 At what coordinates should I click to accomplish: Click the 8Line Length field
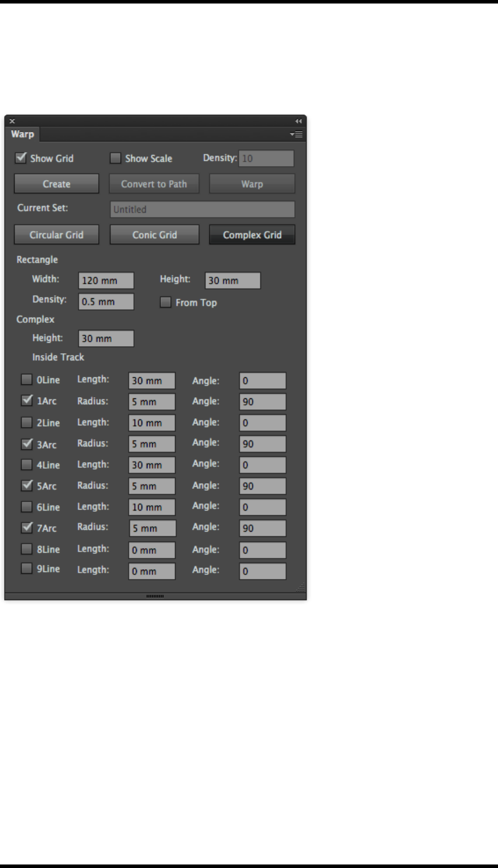(x=152, y=550)
